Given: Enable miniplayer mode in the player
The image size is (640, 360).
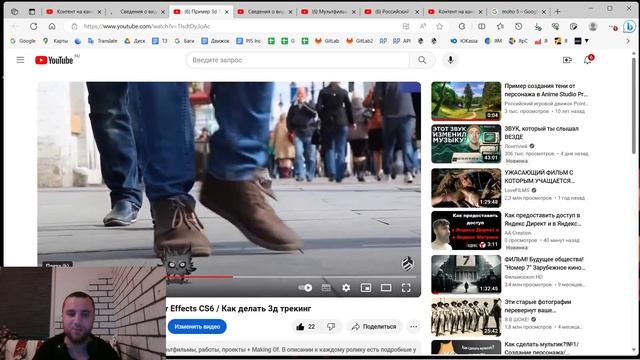Looking at the screenshot, I should 366,288.
